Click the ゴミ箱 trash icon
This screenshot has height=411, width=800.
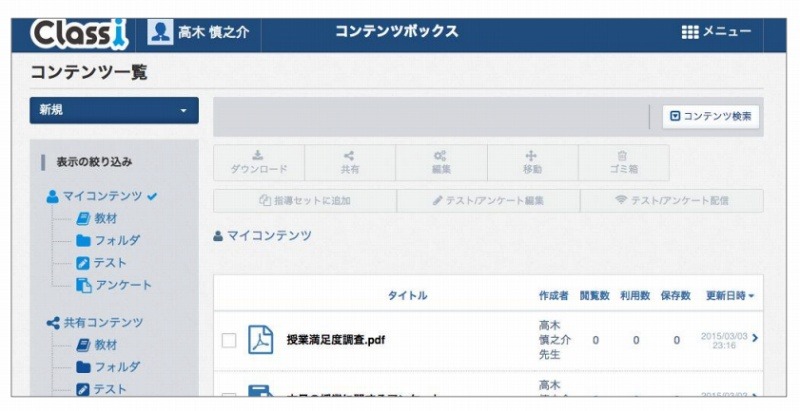(x=622, y=156)
